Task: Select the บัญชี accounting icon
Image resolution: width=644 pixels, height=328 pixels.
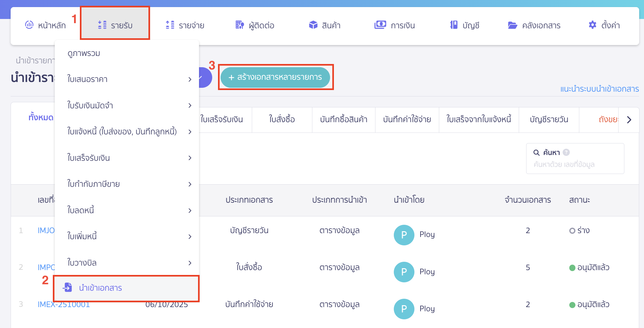Action: [453, 25]
